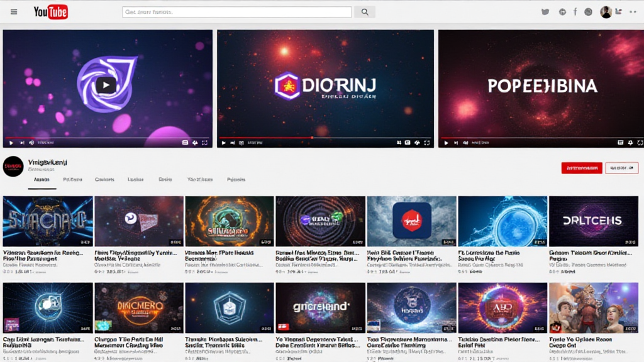Click the red subscribe button
This screenshot has height=362, width=644.
tap(581, 168)
